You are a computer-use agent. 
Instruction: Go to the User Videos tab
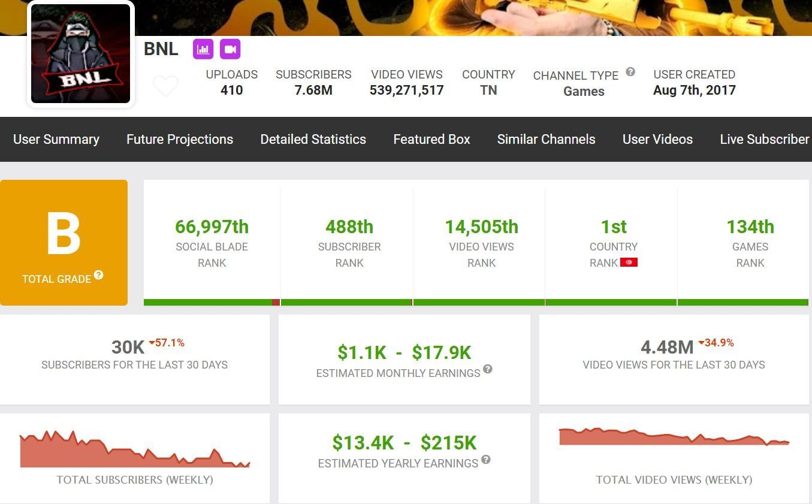click(657, 139)
